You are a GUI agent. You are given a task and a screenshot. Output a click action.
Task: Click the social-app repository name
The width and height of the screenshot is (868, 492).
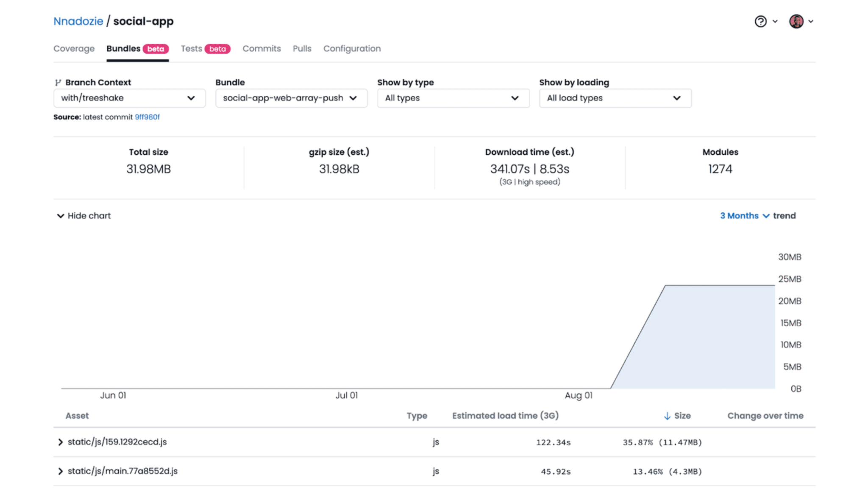[x=143, y=21]
